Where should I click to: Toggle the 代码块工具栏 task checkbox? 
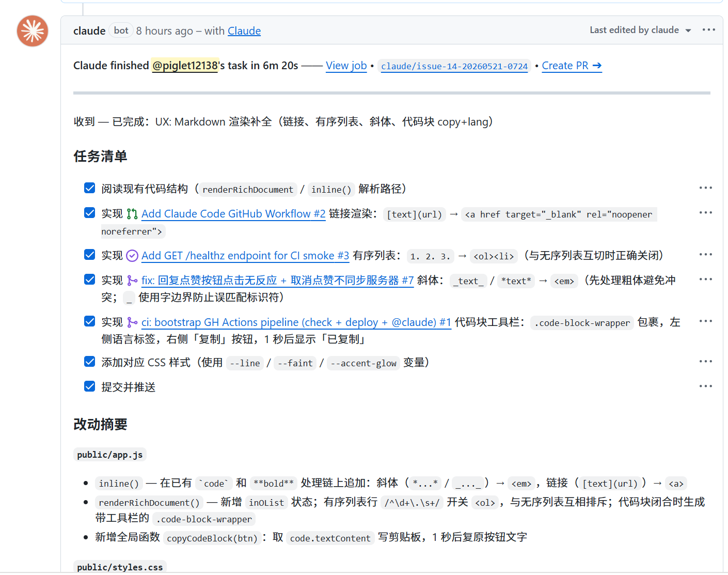tap(89, 321)
